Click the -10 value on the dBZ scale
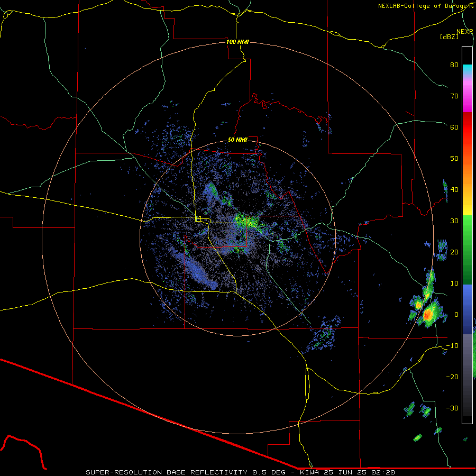 coord(452,346)
